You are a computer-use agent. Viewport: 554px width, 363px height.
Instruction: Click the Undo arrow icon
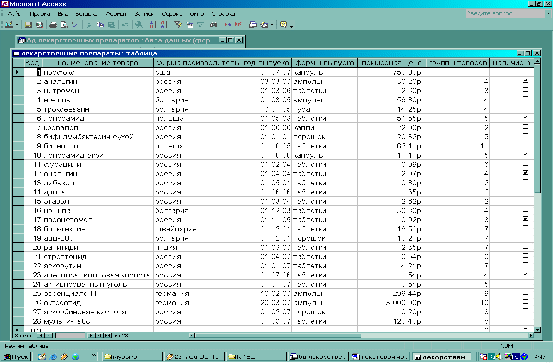pyautogui.click(x=125, y=25)
